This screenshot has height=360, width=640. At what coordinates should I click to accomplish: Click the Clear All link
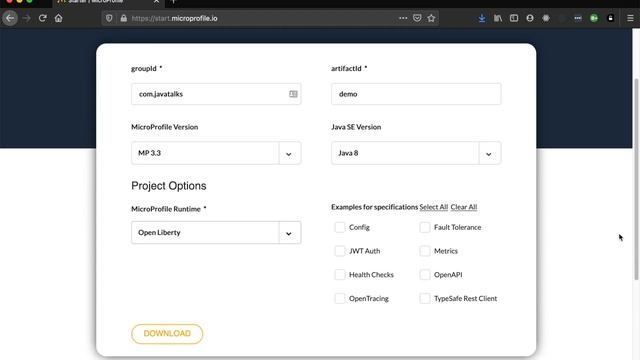coord(464,207)
